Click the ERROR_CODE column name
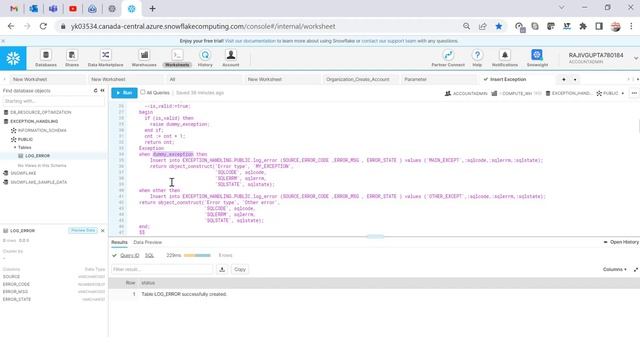The width and height of the screenshot is (640, 360). 16,284
